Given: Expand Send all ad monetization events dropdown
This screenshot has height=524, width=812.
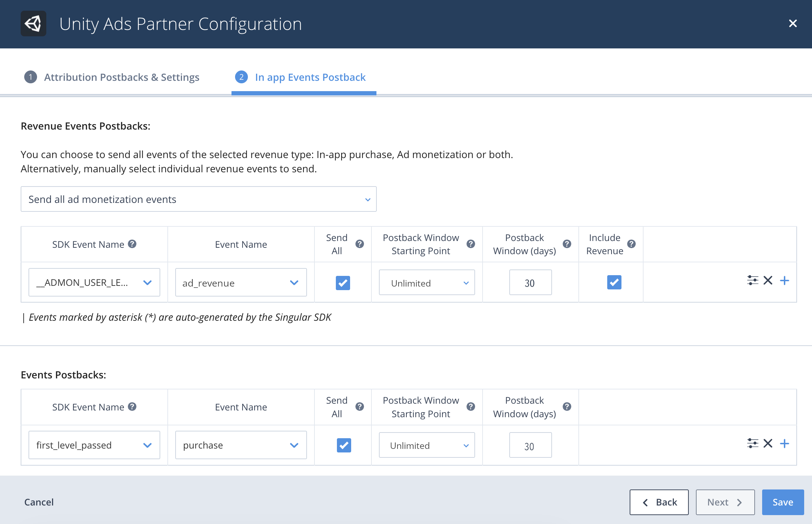Looking at the screenshot, I should tap(198, 199).
